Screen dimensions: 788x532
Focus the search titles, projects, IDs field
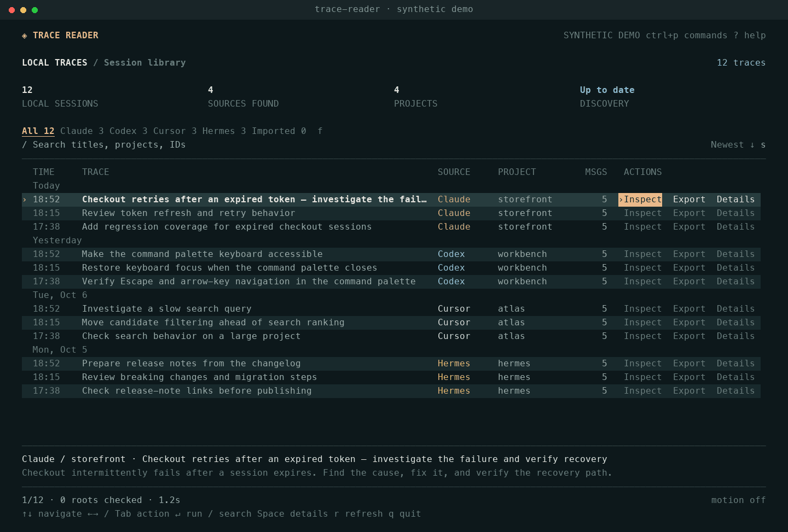[104, 145]
